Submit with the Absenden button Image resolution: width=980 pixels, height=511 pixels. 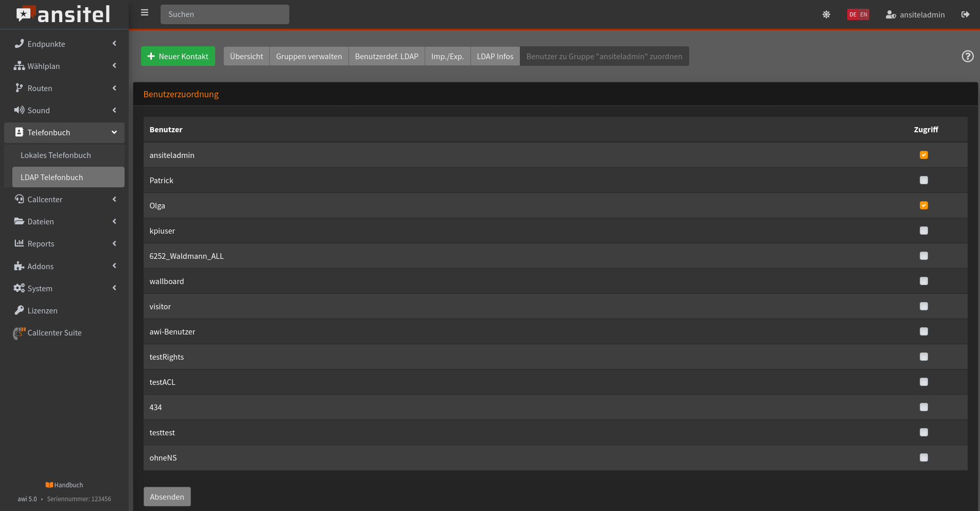tap(167, 497)
